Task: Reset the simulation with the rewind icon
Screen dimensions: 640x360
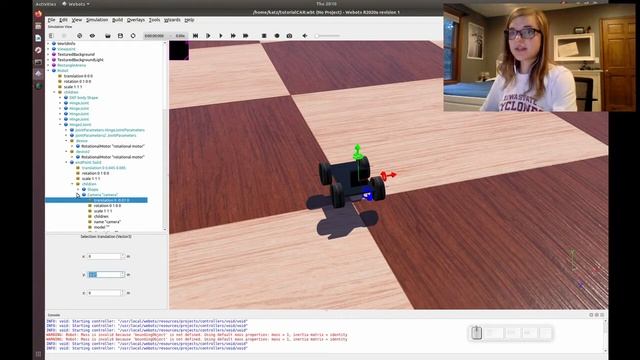Action: (x=196, y=36)
